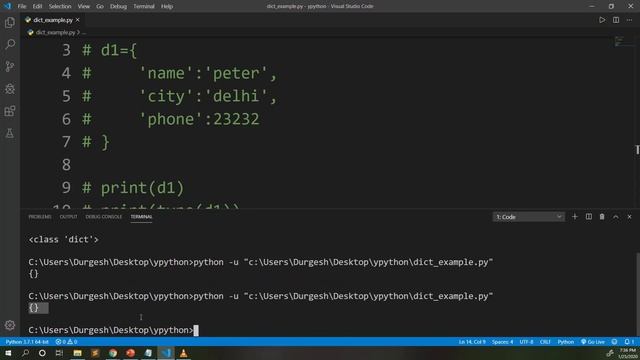Screen dimensions: 640x360
Task: Click the code line '# print(d1)'
Action: point(133,188)
